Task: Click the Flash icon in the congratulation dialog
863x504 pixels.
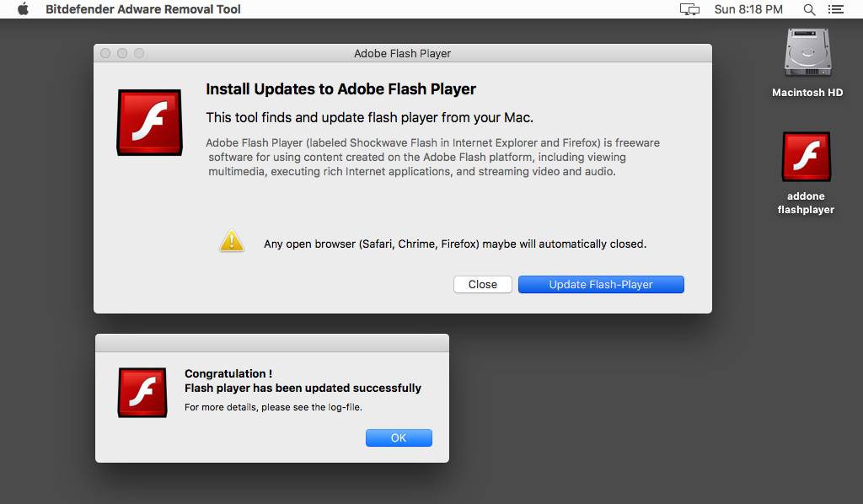Action: coord(142,393)
